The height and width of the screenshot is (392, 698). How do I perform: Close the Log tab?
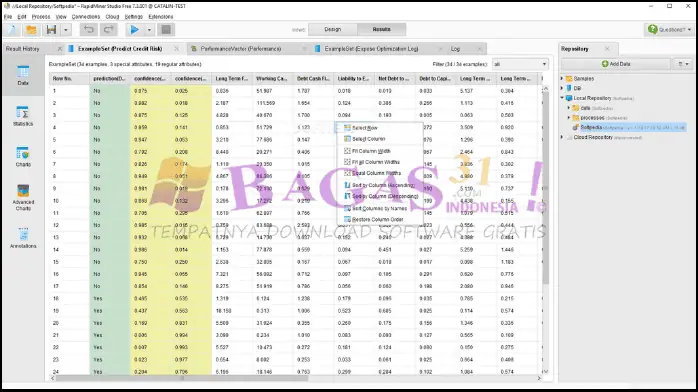point(479,48)
